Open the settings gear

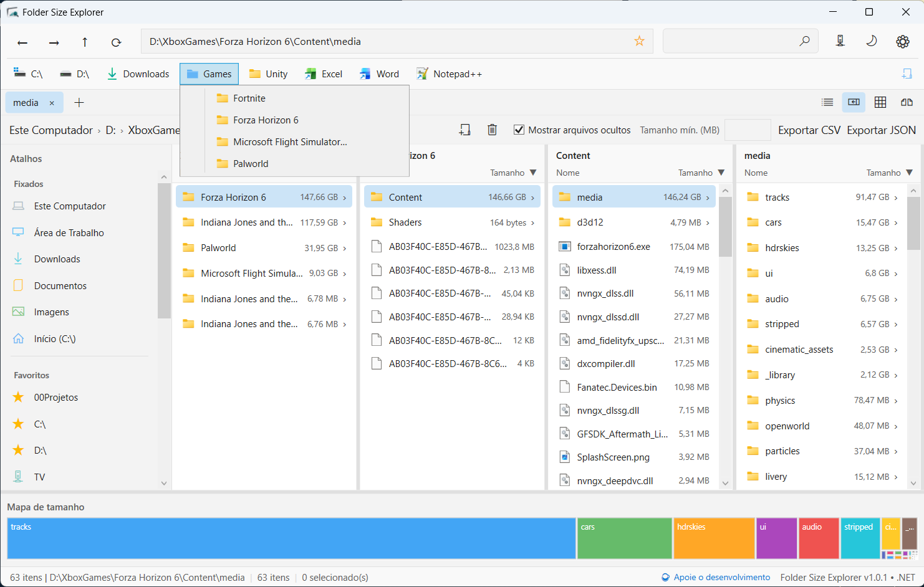point(902,42)
